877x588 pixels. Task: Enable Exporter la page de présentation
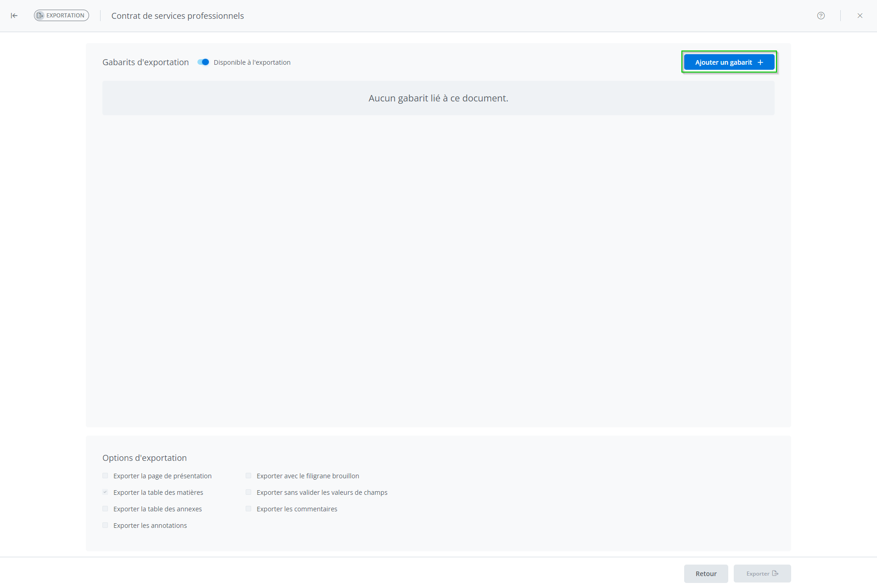105,476
